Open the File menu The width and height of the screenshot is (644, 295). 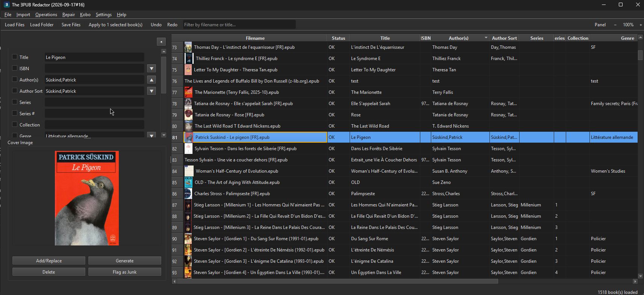[x=8, y=15]
